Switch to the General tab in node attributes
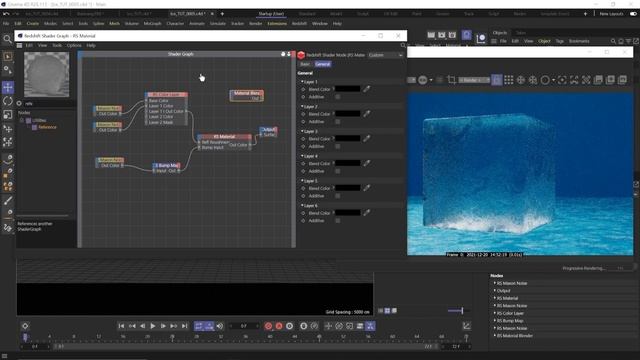The image size is (640, 360). [322, 64]
